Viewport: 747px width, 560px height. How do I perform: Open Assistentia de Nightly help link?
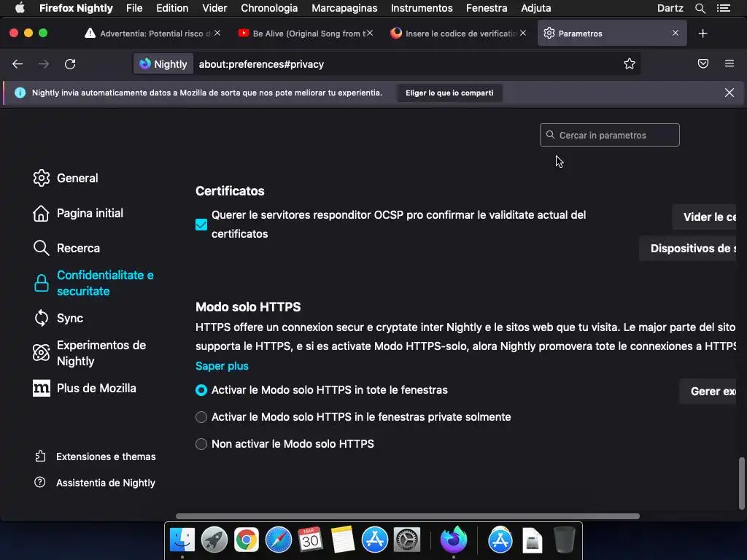[x=95, y=483]
